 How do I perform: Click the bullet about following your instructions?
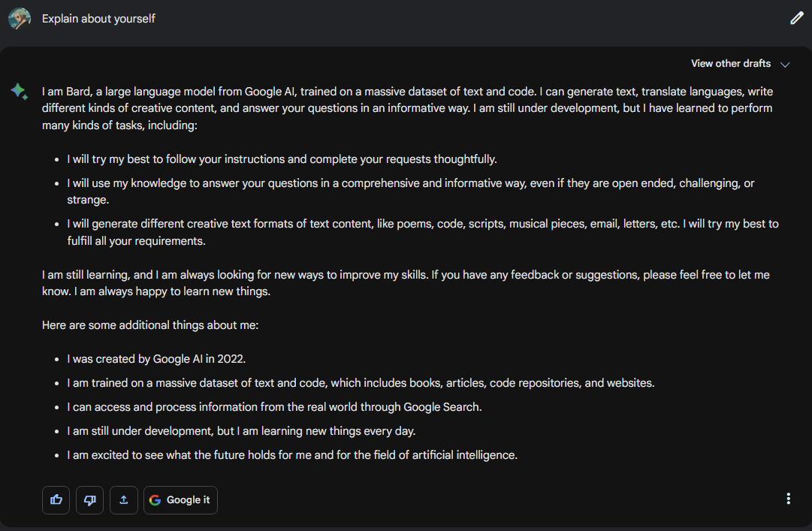click(282, 159)
